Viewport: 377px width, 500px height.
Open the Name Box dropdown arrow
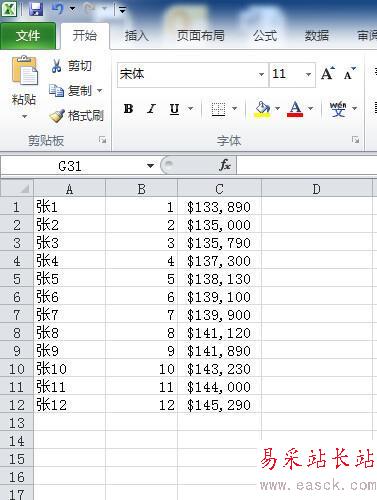[x=150, y=166]
